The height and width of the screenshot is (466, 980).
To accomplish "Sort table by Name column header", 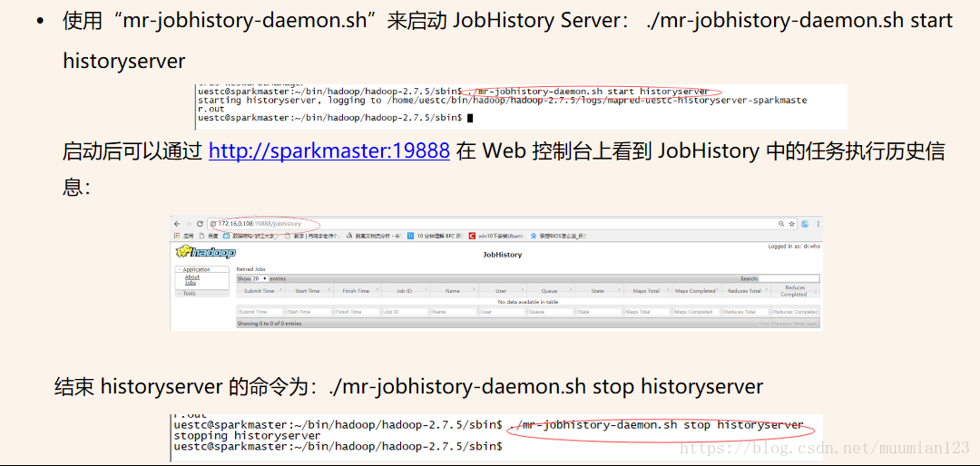I will (x=455, y=290).
